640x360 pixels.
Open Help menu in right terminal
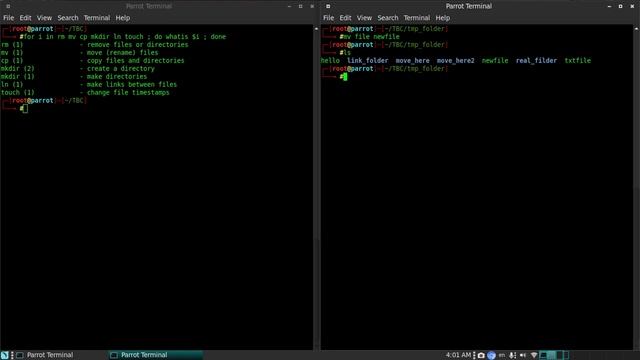click(x=442, y=18)
